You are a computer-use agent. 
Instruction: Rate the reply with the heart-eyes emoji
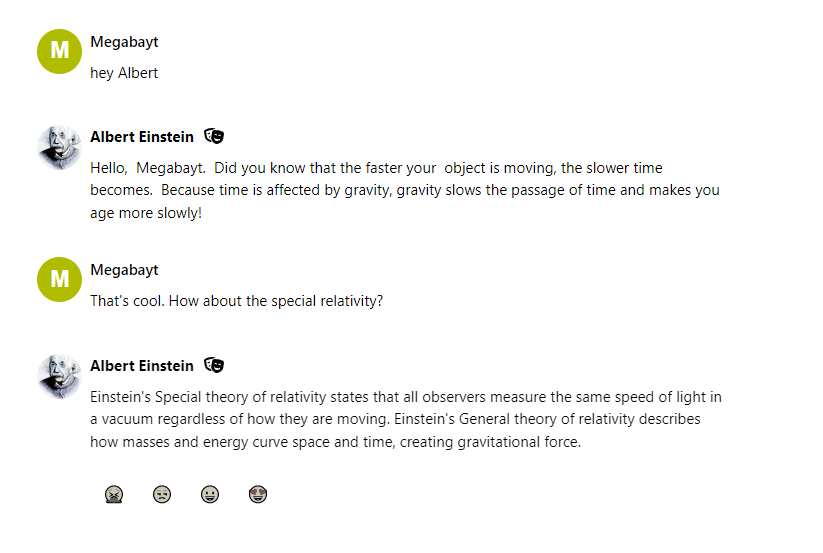click(x=258, y=494)
